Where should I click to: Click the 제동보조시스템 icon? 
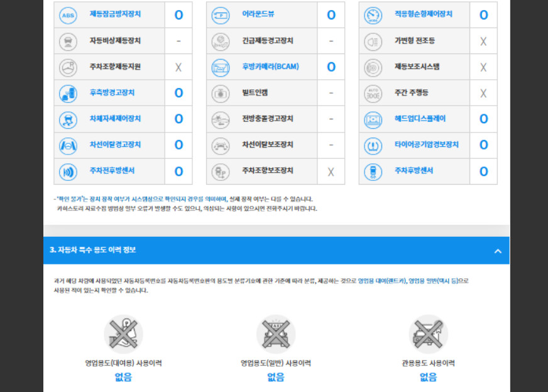click(373, 67)
